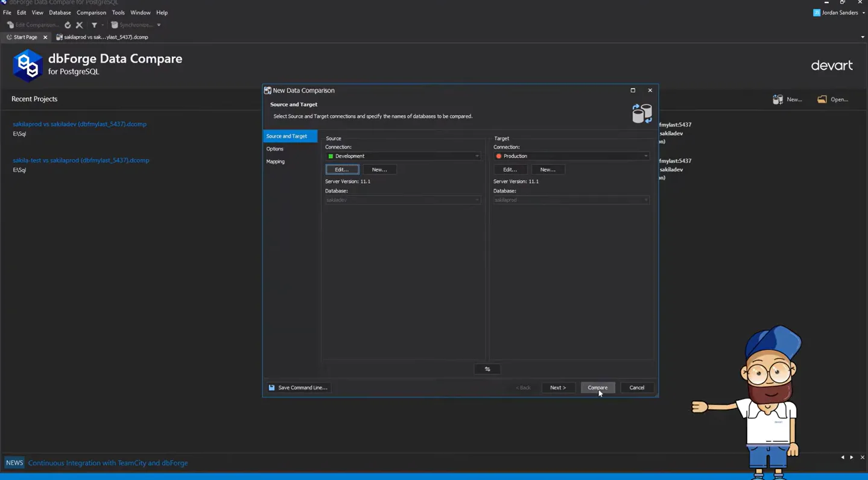Click the Target Edit... button
The width and height of the screenshot is (868, 480).
pyautogui.click(x=510, y=169)
